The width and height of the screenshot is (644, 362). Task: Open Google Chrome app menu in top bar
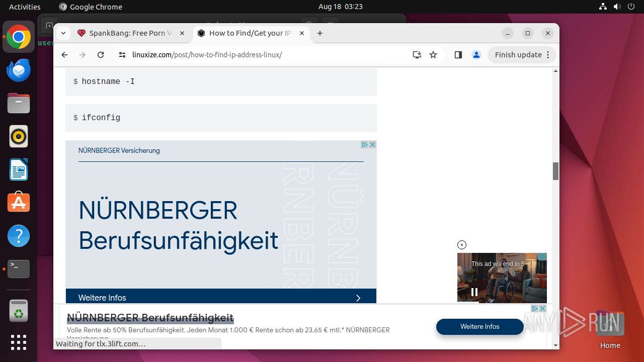click(91, 7)
